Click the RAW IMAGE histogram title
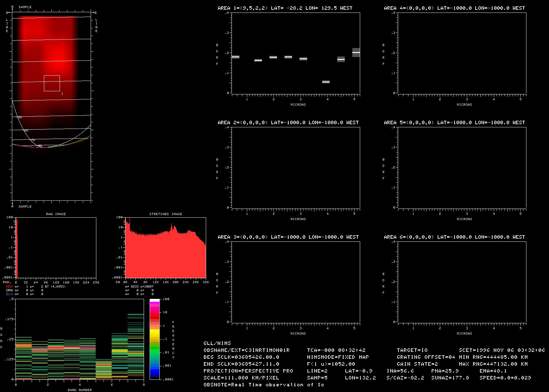Screen dimensions: 549x392 pos(56,214)
